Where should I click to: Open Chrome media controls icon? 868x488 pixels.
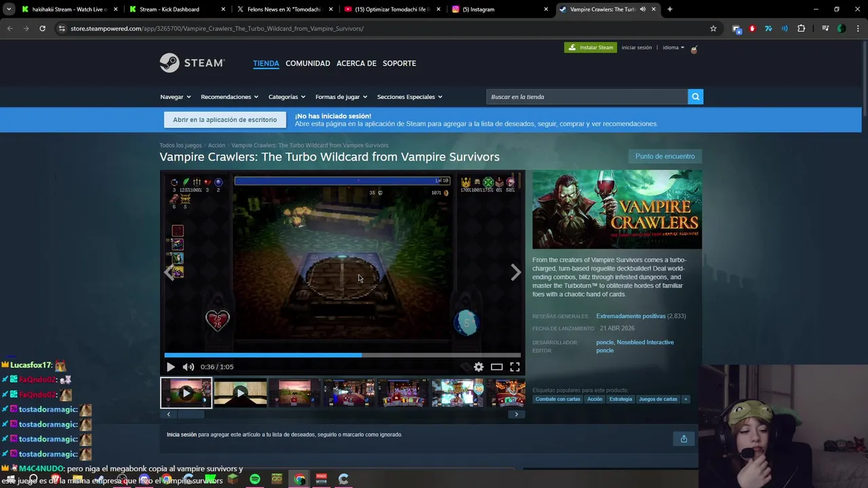[825, 28]
